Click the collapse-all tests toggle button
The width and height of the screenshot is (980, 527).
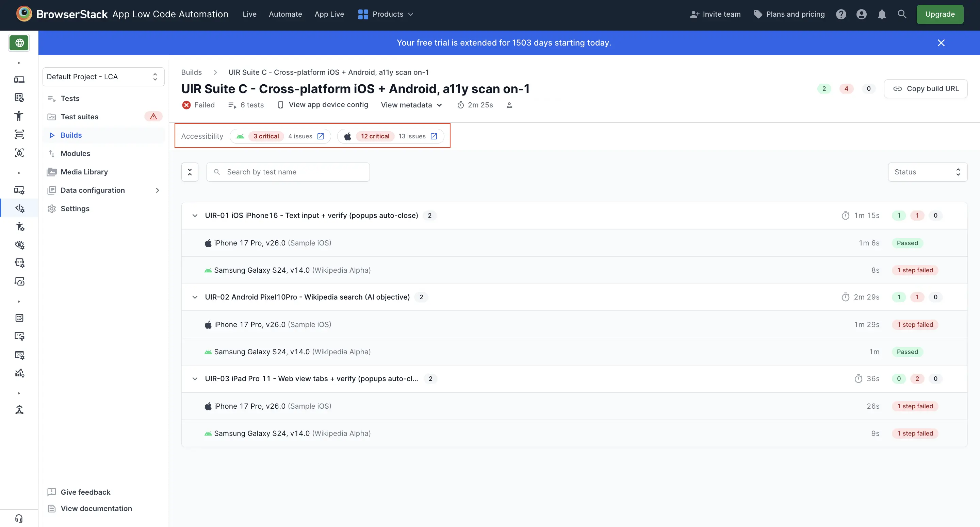190,172
